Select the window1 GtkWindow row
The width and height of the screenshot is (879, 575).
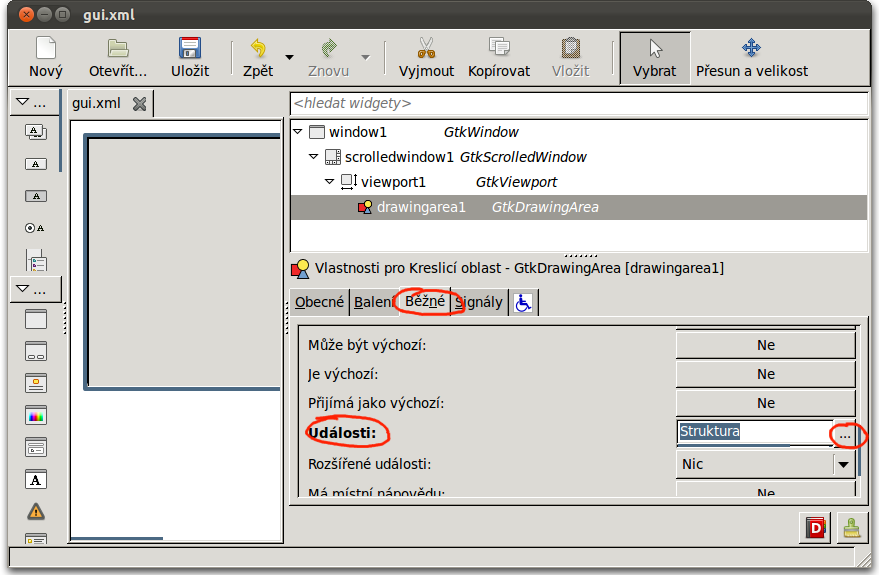[579, 132]
